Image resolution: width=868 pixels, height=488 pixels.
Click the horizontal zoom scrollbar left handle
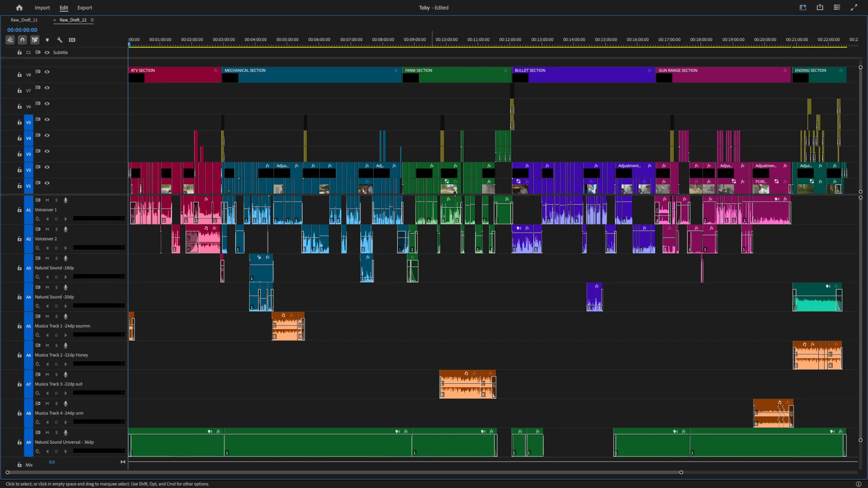click(x=7, y=472)
